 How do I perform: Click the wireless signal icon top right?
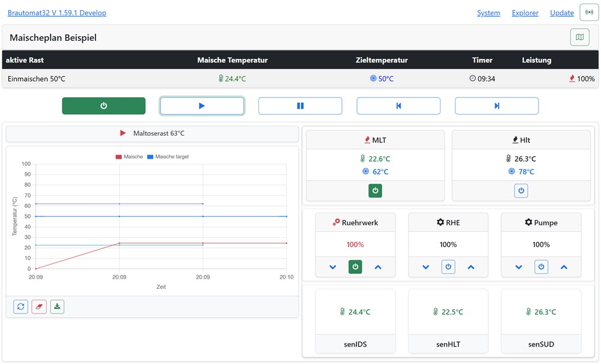click(589, 13)
